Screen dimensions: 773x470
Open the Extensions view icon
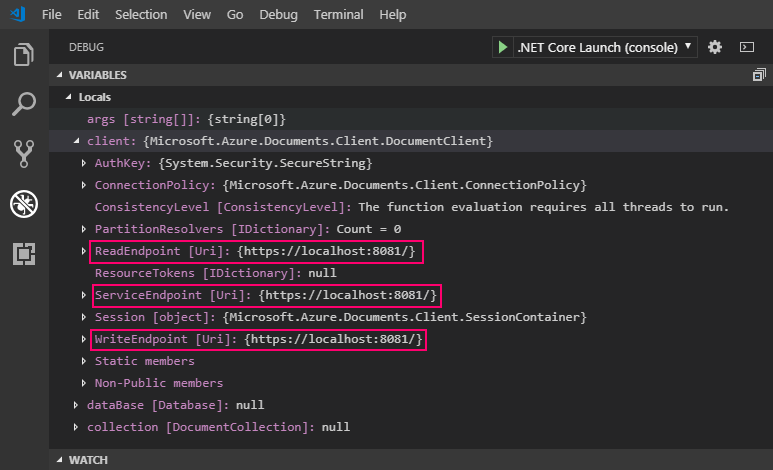coord(24,254)
